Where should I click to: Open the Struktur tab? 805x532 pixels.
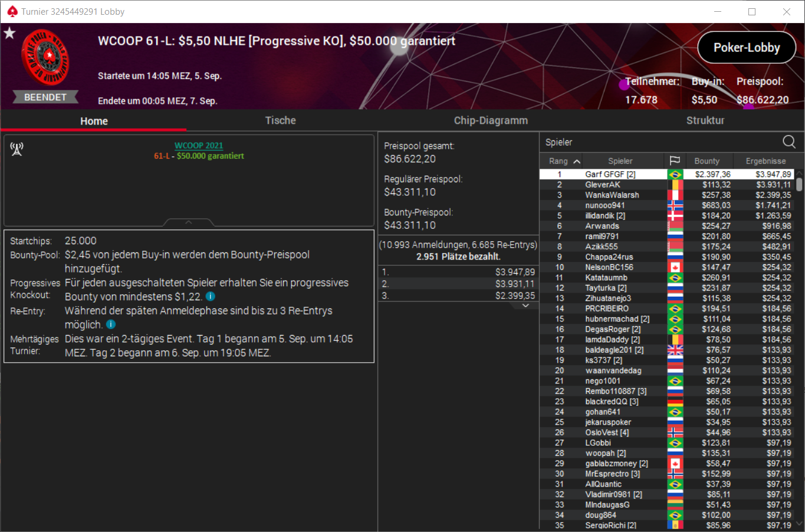(705, 120)
